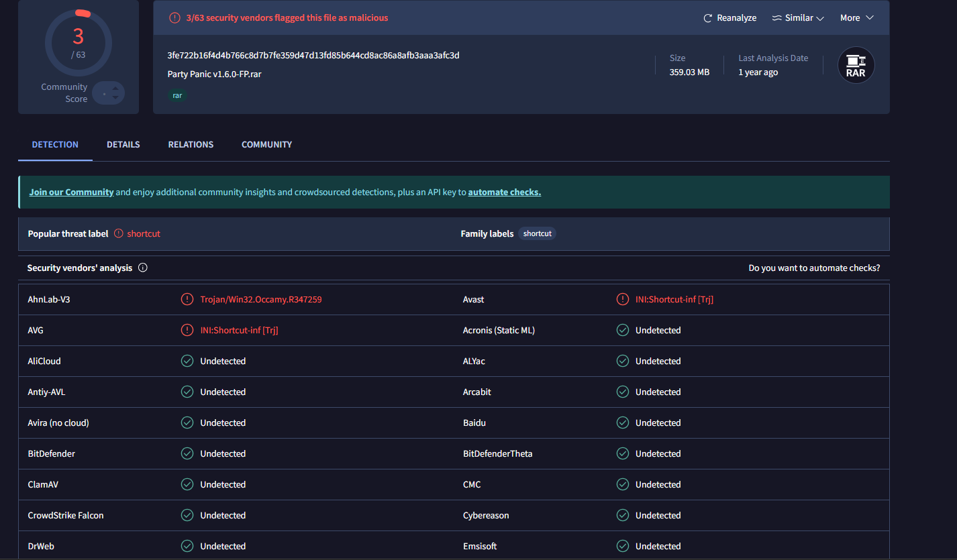Click the green check icon for AliCloud
The width and height of the screenshot is (957, 560).
187,361
